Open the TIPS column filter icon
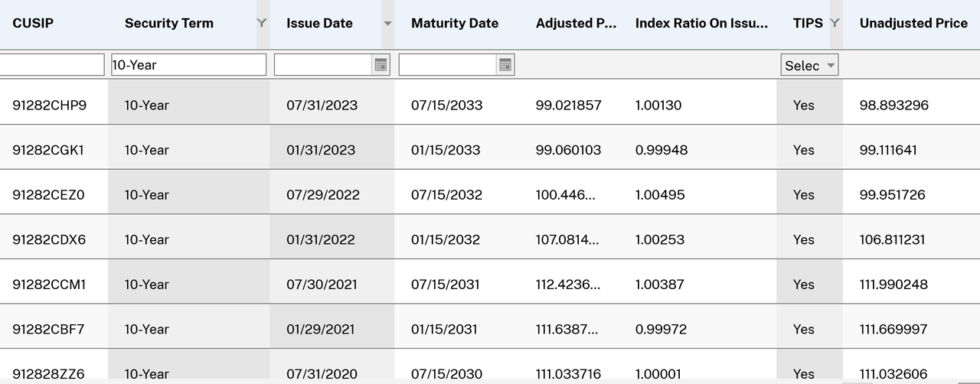This screenshot has height=384, width=980. 835,23
